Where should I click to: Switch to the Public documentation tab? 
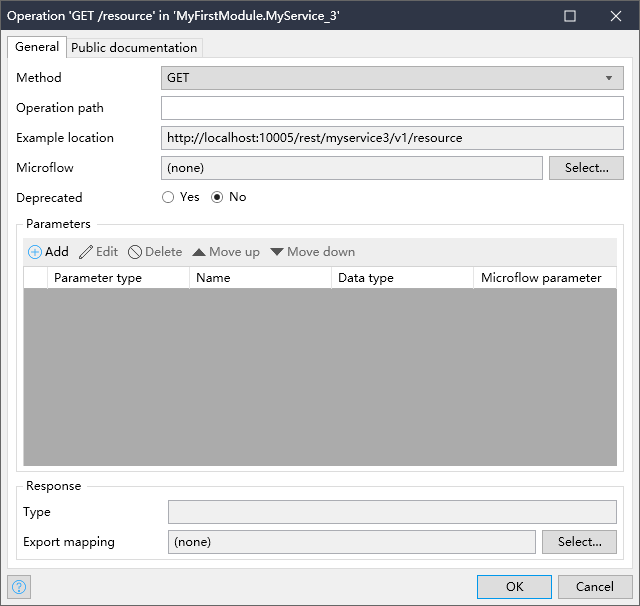coord(134,47)
